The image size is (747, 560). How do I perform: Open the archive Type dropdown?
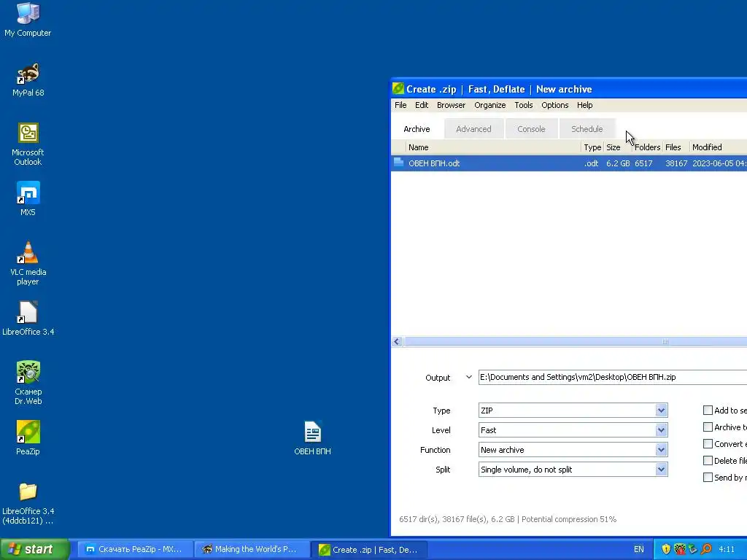click(661, 410)
